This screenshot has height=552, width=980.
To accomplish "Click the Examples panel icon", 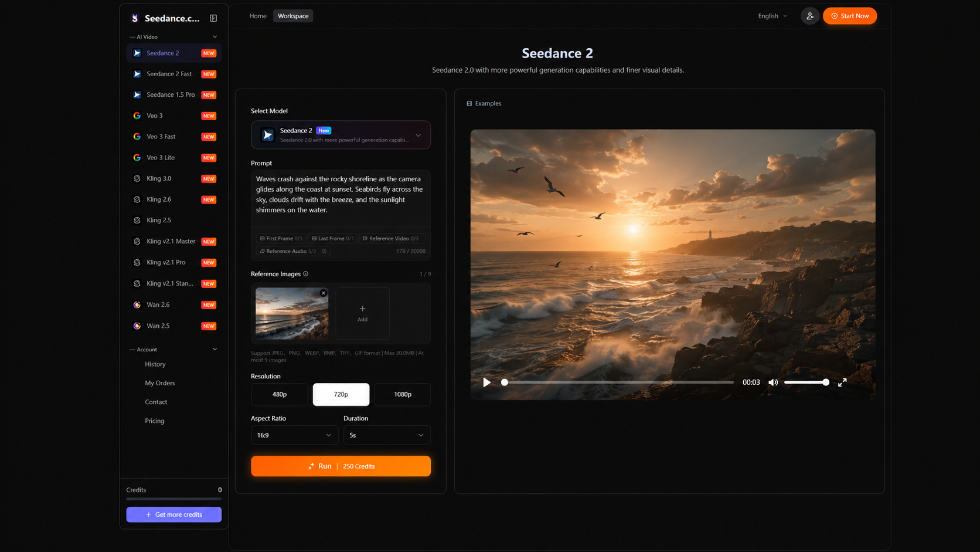I will [x=469, y=103].
